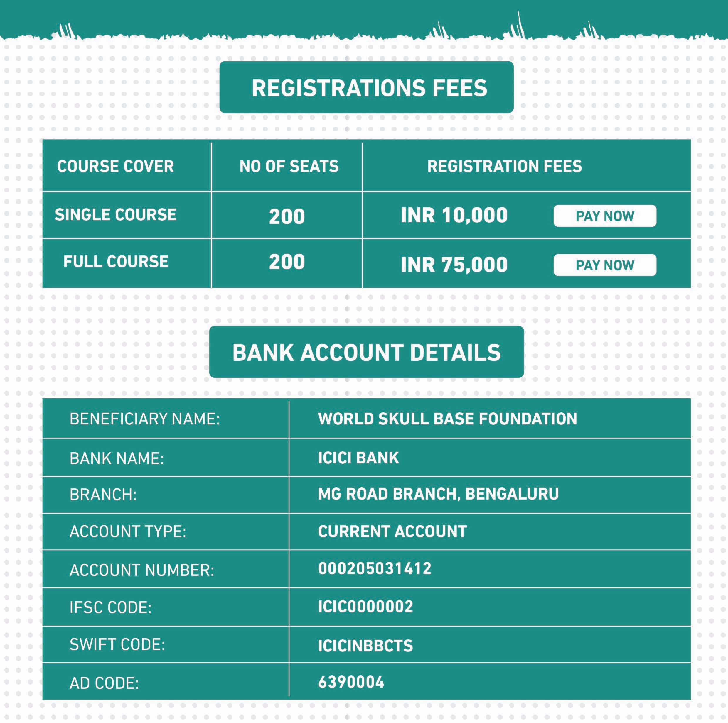Click the account number 000205031412
The width and height of the screenshot is (728, 723).
pos(375,569)
